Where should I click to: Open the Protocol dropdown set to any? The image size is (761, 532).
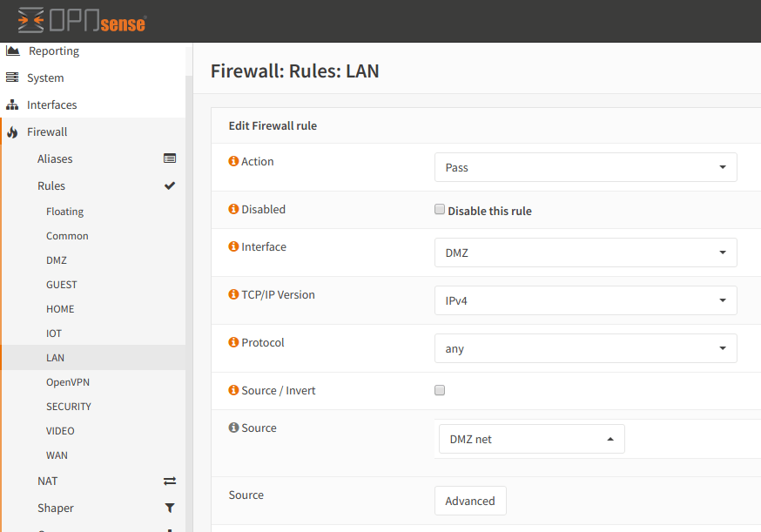(x=585, y=348)
